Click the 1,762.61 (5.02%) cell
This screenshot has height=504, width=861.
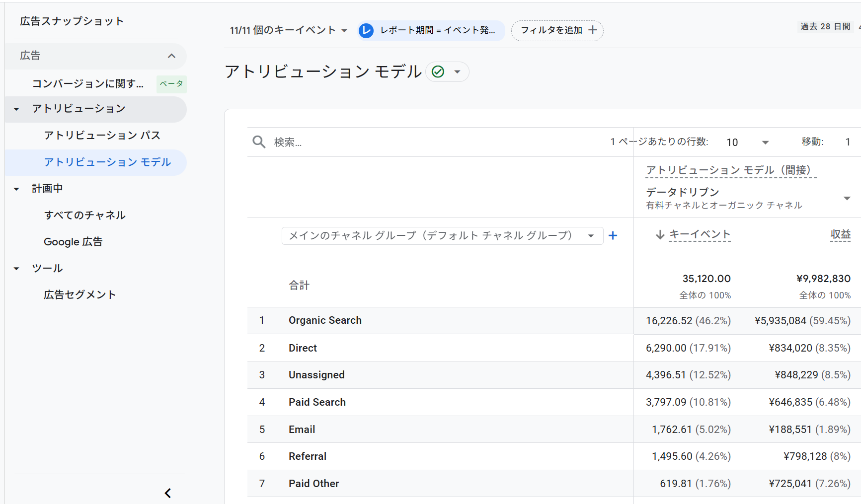[x=691, y=430]
